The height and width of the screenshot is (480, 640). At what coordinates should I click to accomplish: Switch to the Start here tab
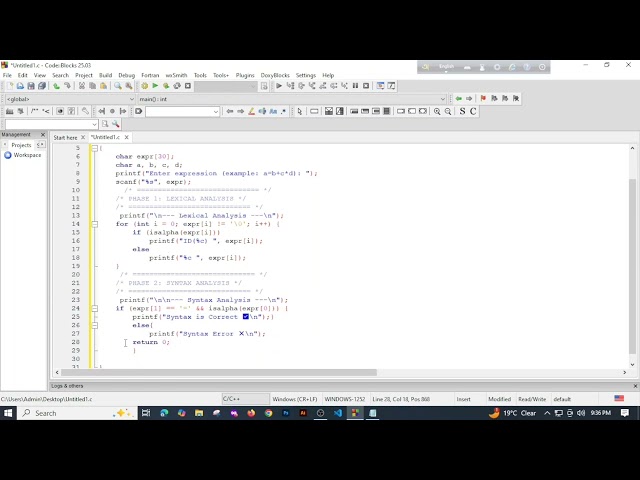click(x=65, y=138)
